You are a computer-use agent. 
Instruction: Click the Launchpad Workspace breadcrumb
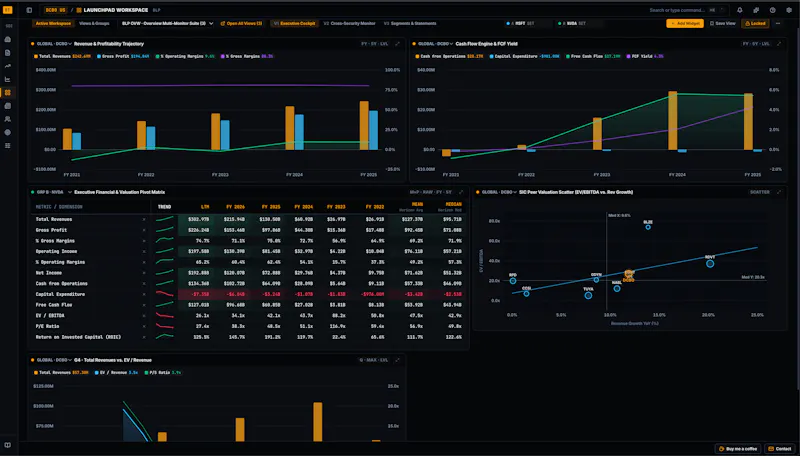112,10
